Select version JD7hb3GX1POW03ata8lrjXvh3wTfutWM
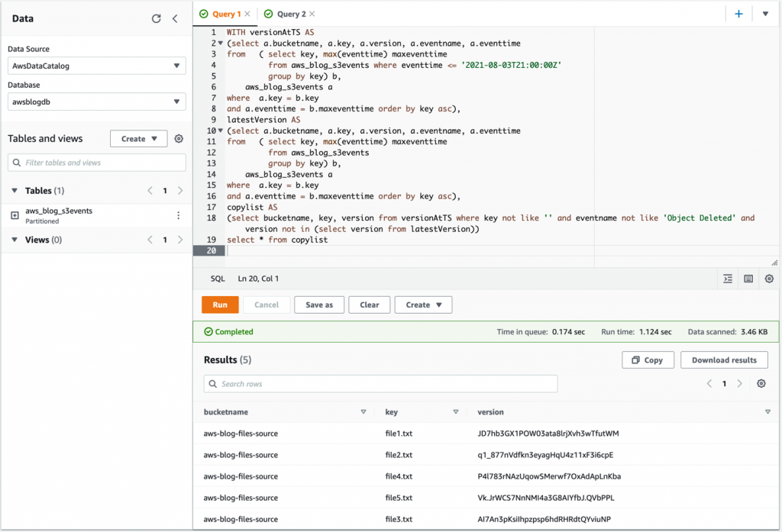 point(548,434)
